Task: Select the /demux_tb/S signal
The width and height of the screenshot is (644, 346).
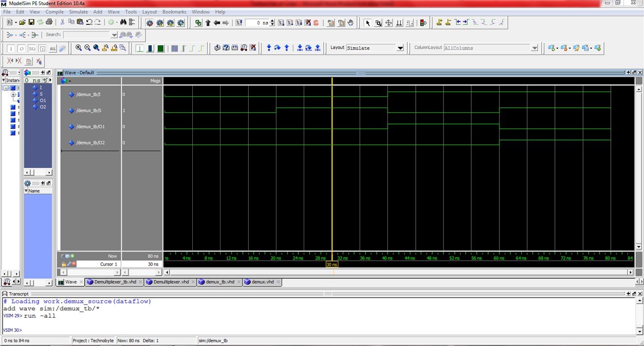Action: pyautogui.click(x=90, y=110)
